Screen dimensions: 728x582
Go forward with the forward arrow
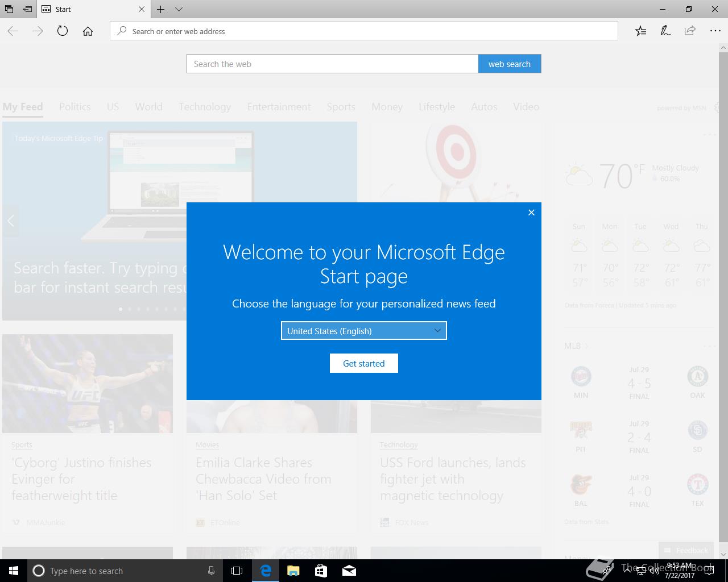[x=38, y=31]
